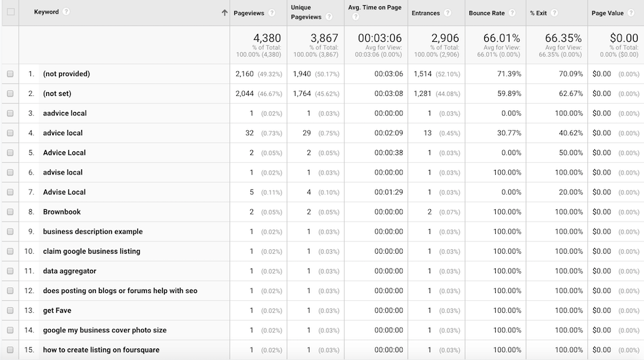Open the (not set) keyword link
The height and width of the screenshot is (360, 644).
pos(57,93)
